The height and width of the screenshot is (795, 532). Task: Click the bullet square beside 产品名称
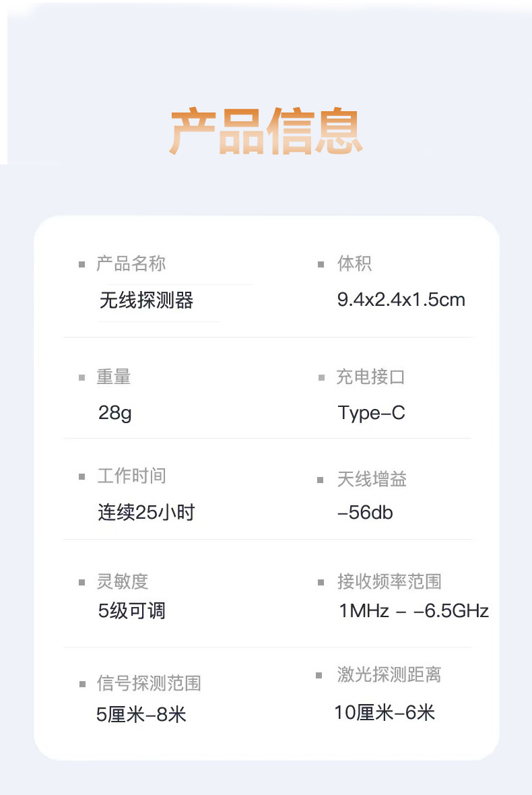point(82,265)
